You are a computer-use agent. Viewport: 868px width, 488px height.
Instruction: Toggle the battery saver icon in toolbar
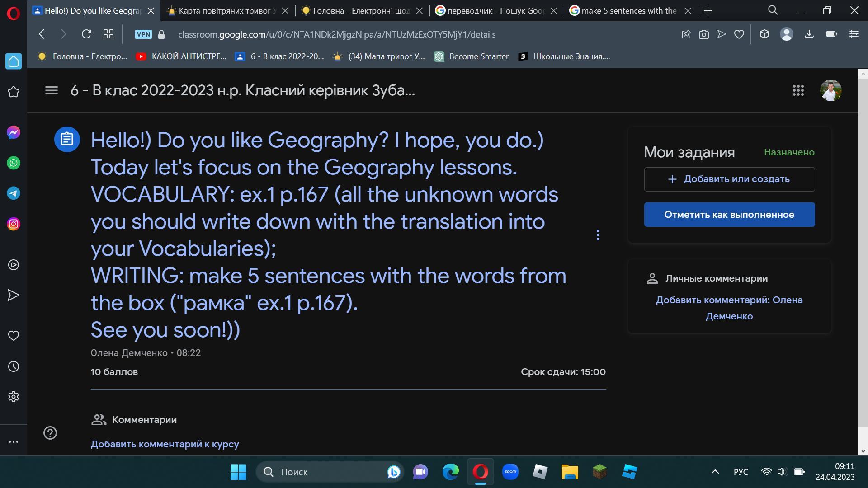[x=831, y=34]
